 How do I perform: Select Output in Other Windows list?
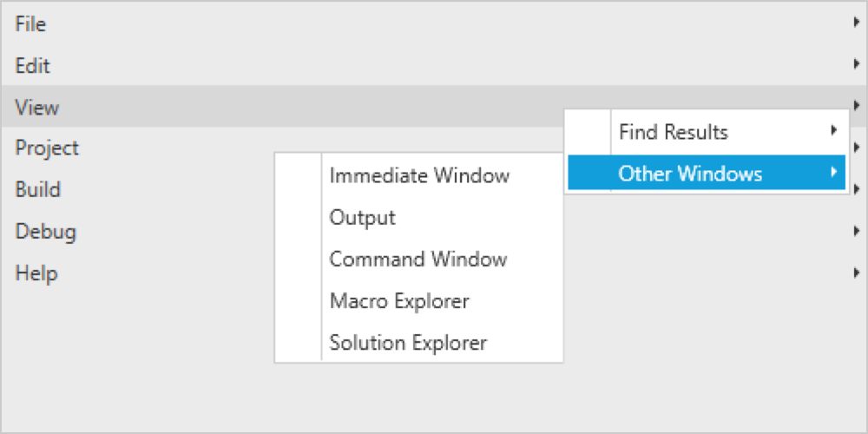(363, 217)
